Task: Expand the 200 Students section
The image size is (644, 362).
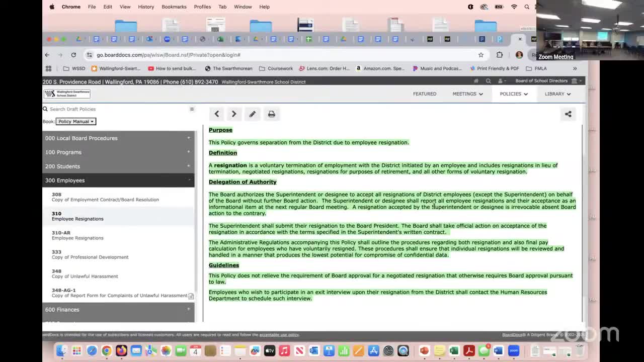Action: [119, 166]
